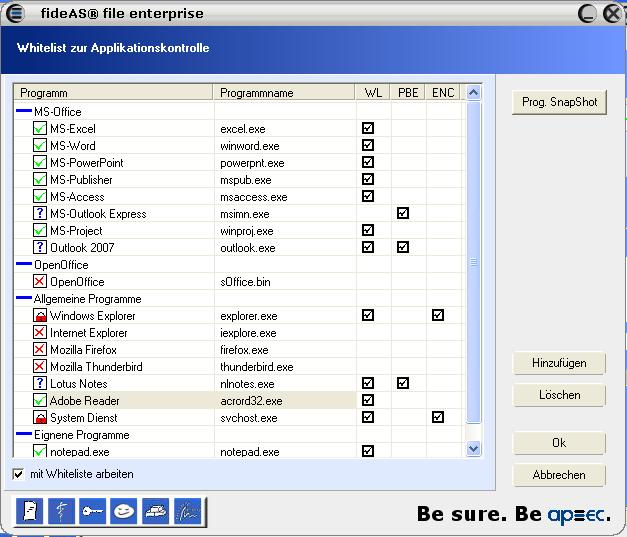Sort by Programm column header
The image size is (627, 537).
point(113,93)
